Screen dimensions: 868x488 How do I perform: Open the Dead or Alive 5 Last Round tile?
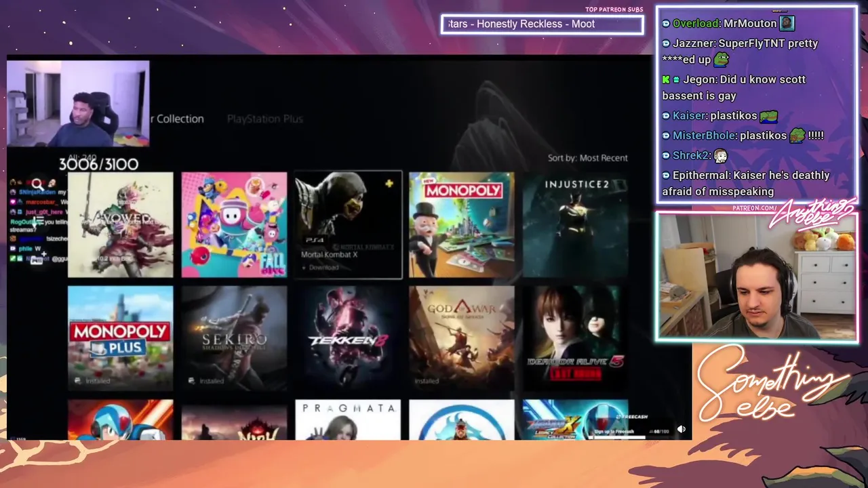(576, 338)
